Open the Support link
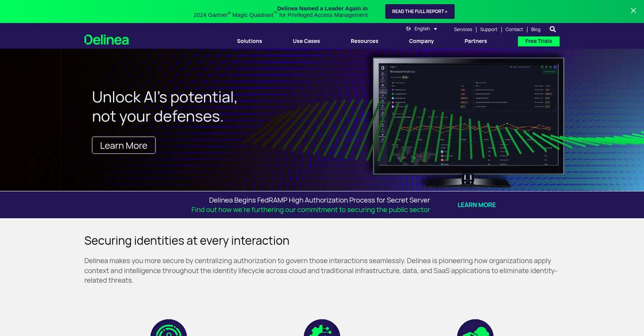The width and height of the screenshot is (644, 336). (489, 29)
